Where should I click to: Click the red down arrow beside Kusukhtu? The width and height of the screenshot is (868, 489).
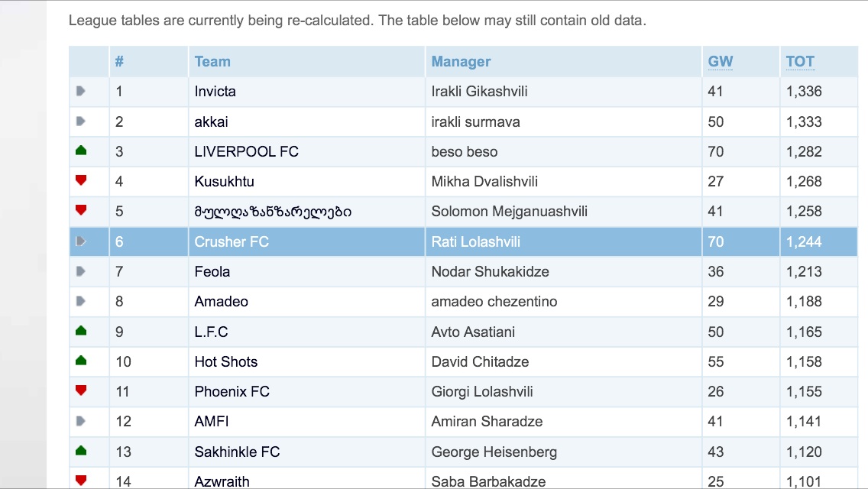pyautogui.click(x=81, y=181)
